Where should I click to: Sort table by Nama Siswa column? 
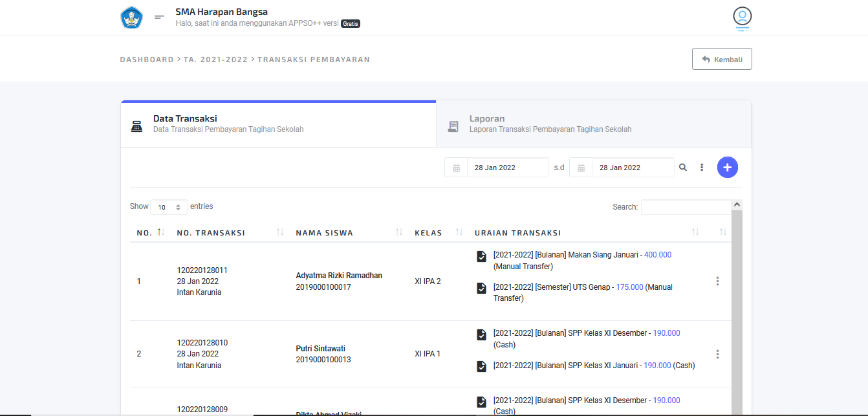click(399, 232)
